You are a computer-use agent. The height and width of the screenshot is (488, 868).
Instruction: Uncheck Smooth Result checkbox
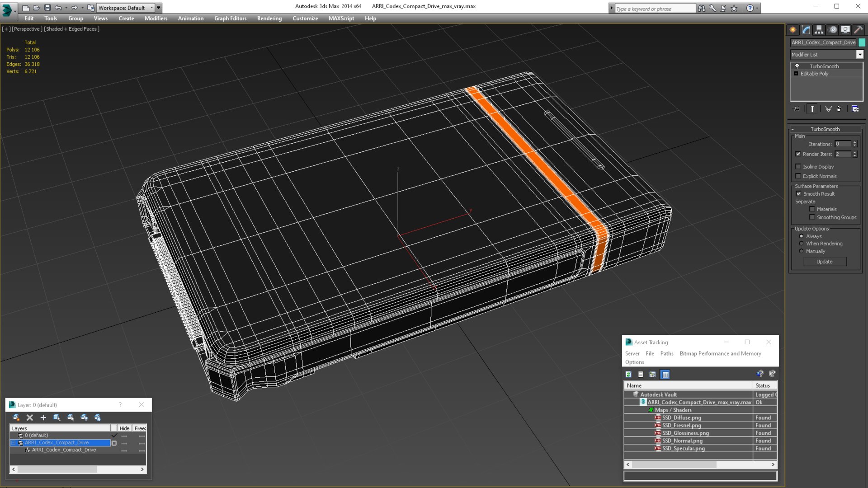click(798, 194)
